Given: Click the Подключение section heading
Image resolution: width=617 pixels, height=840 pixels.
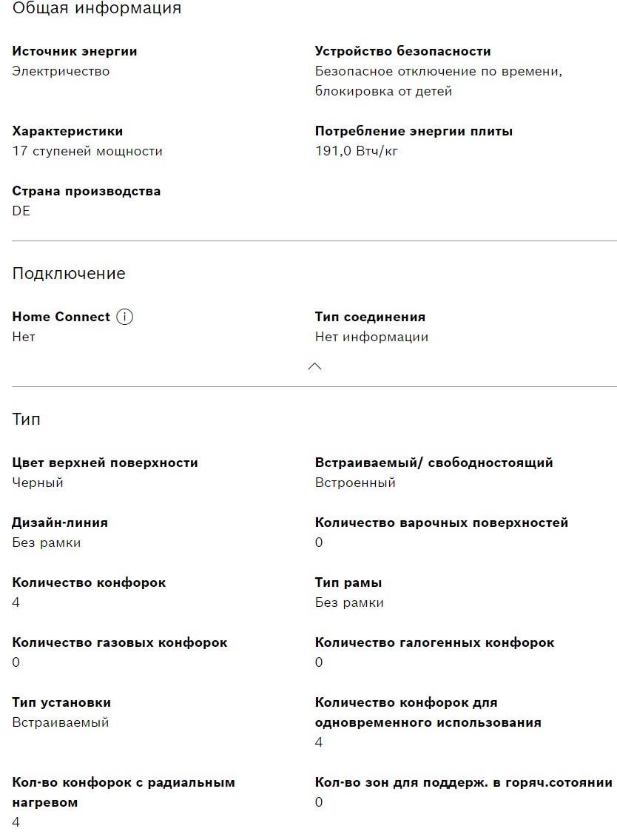Looking at the screenshot, I should pos(69,273).
